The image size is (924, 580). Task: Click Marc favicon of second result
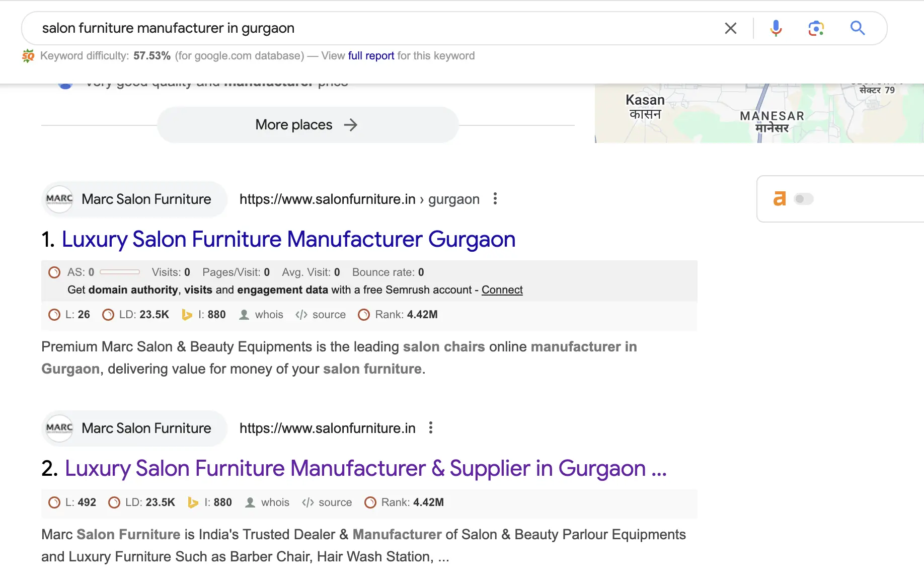click(59, 428)
